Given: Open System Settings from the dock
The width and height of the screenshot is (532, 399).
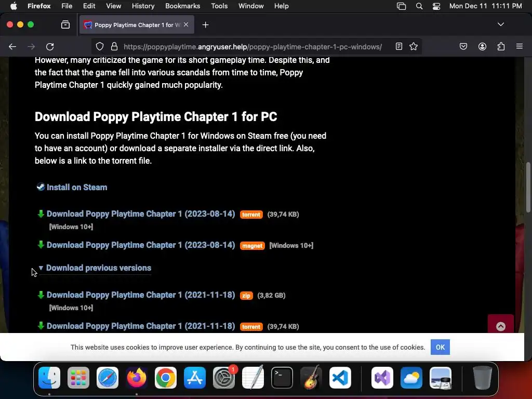Looking at the screenshot, I should point(224,378).
